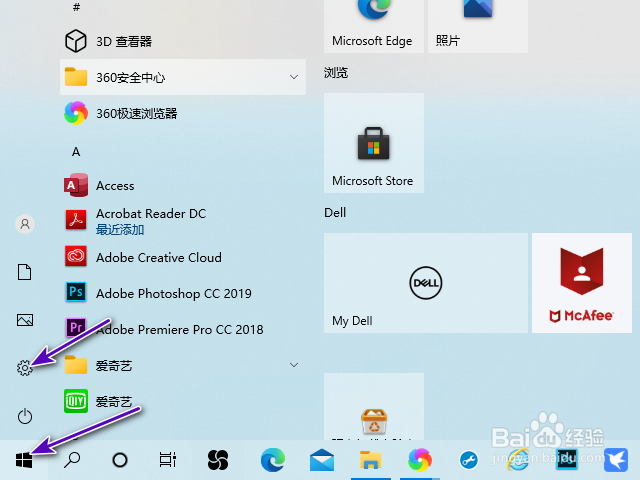Open the Microsoft Edge tile
640x480 pixels.
[x=374, y=26]
